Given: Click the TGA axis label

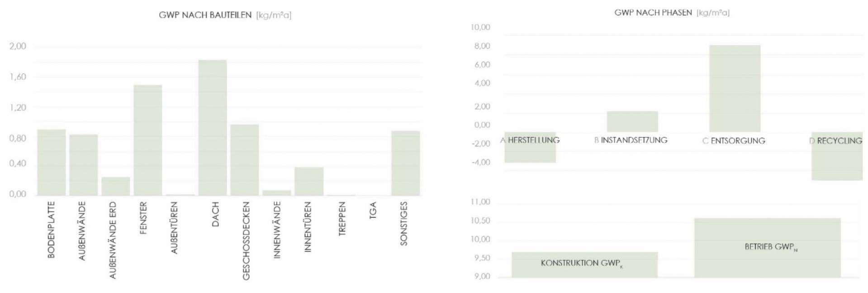Looking at the screenshot, I should point(373,211).
